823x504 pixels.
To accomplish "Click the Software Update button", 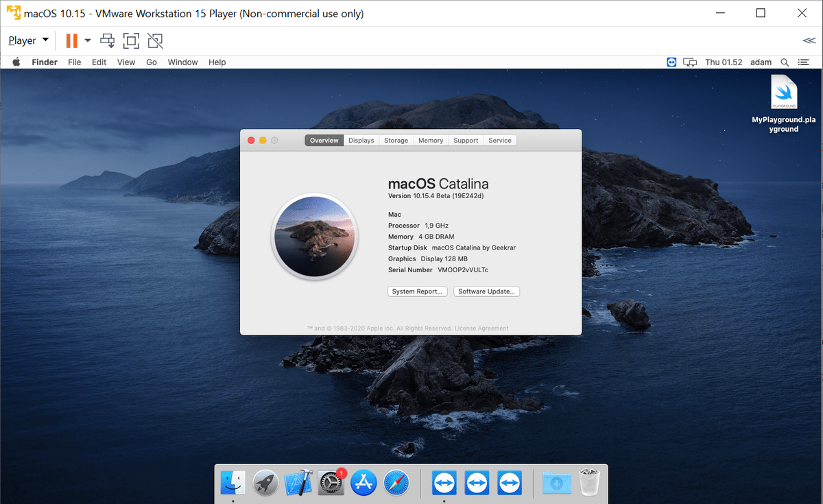I will [x=486, y=291].
